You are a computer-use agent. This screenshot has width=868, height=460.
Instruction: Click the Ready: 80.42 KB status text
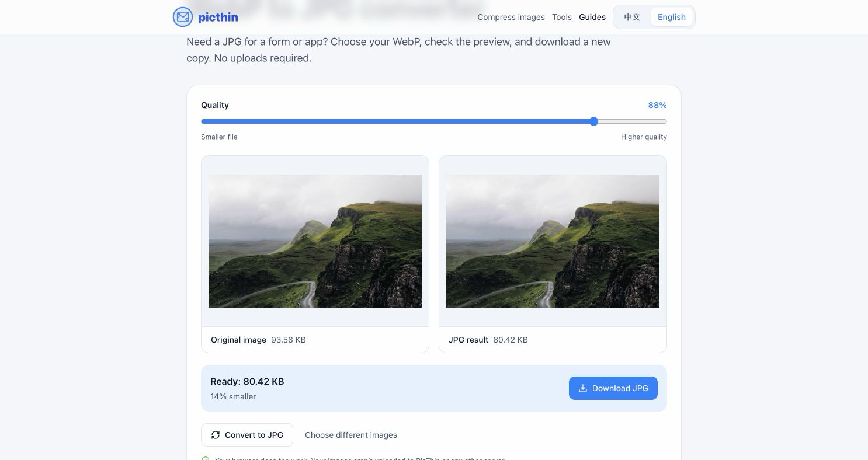pyautogui.click(x=247, y=381)
